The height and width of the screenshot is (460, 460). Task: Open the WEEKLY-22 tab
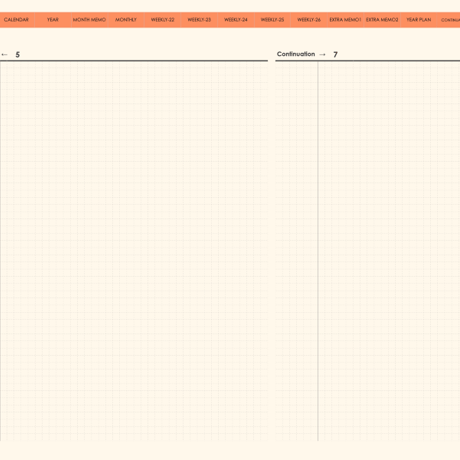click(x=163, y=20)
